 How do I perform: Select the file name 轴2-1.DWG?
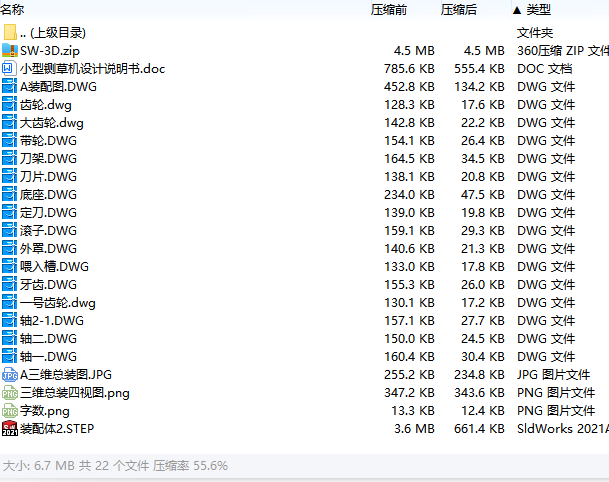(52, 320)
